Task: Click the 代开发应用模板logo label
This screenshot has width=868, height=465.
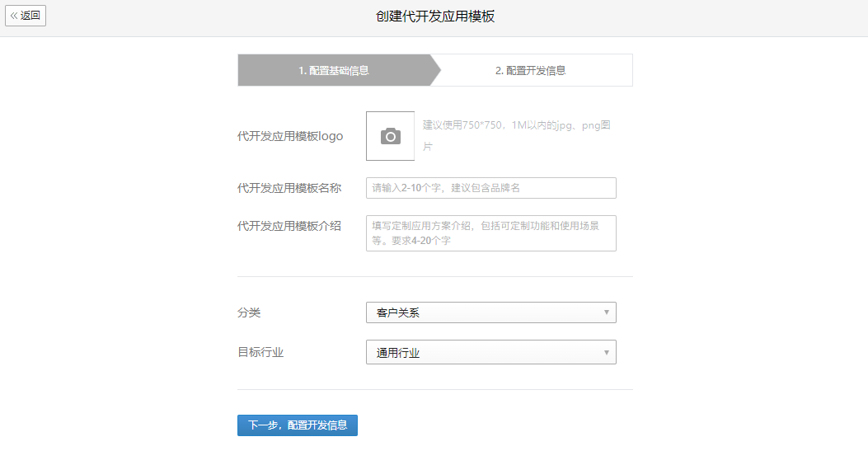Action: 290,136
